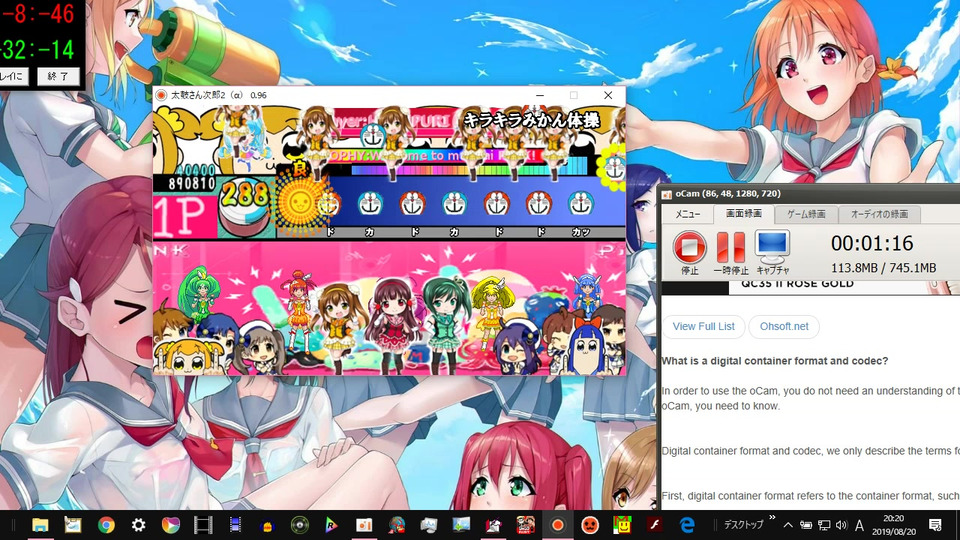Image resolution: width=960 pixels, height=540 pixels.
Task: Open the notification action center
Action: point(935,525)
